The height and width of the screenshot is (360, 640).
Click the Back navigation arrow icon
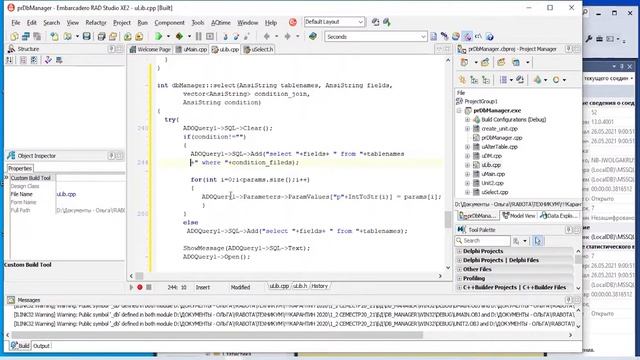click(x=267, y=37)
